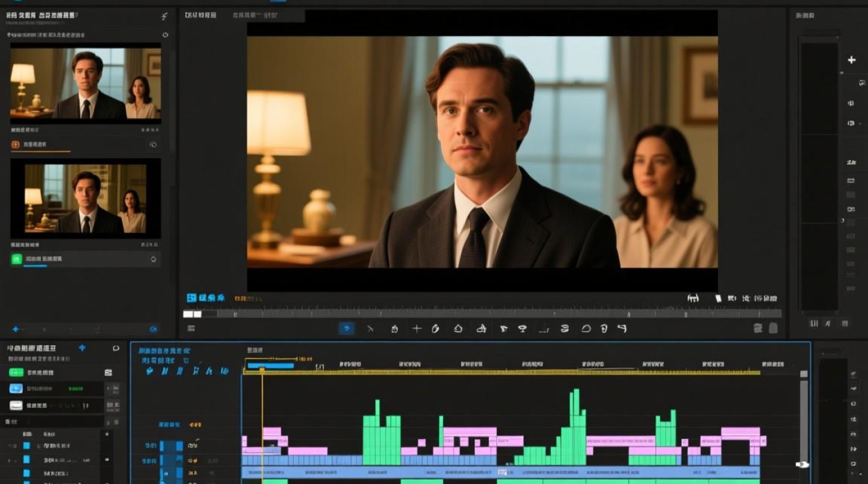Screen dimensions: 868x484
Task: Click the main video preview
Action: point(482,151)
